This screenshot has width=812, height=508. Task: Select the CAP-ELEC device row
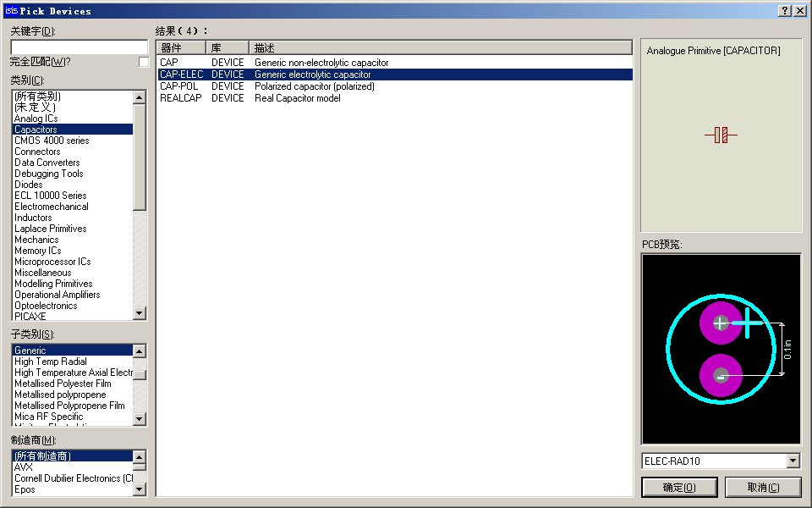click(x=395, y=75)
